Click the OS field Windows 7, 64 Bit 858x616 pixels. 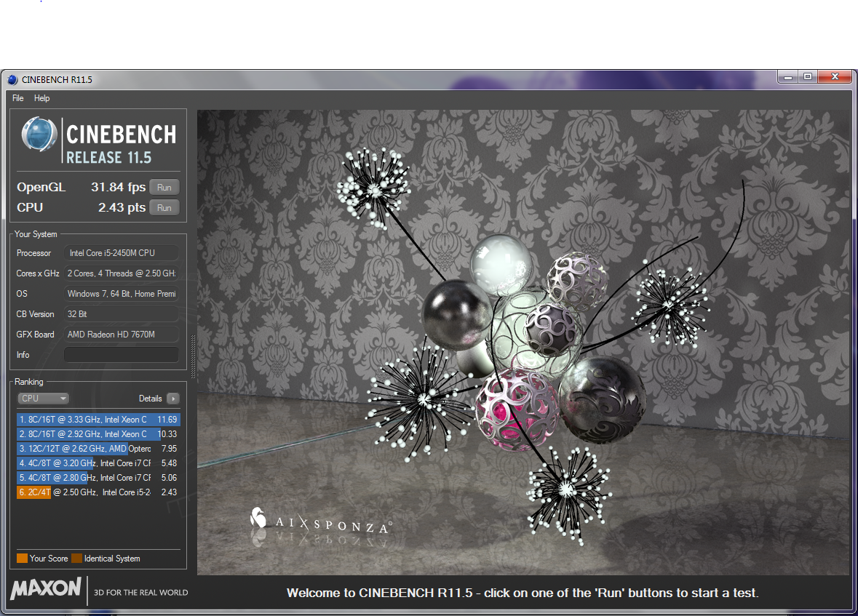(122, 294)
